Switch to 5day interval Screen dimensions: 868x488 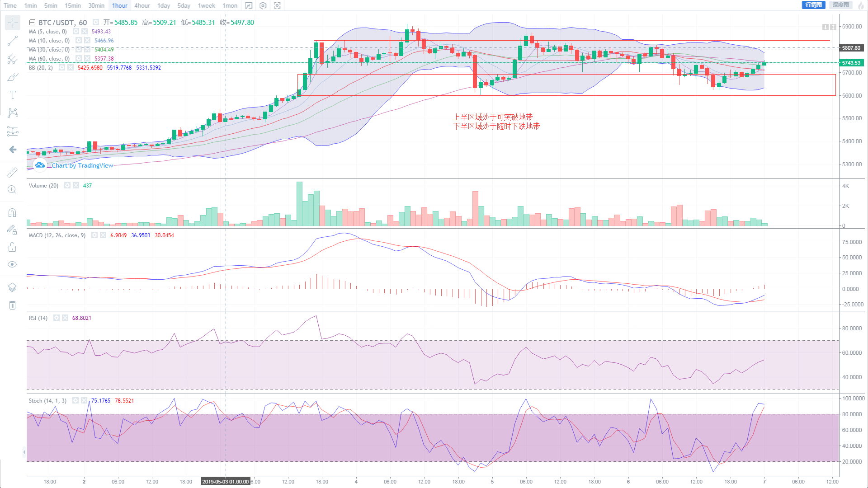click(184, 5)
